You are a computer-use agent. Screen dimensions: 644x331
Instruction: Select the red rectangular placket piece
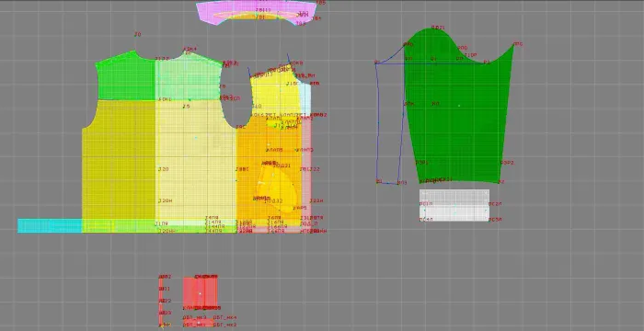[200, 293]
